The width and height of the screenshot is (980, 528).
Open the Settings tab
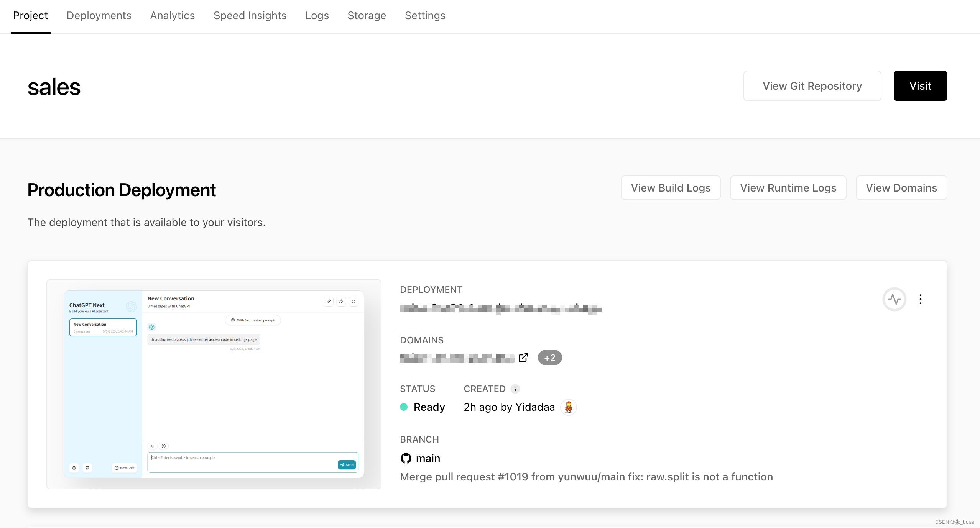pos(425,15)
